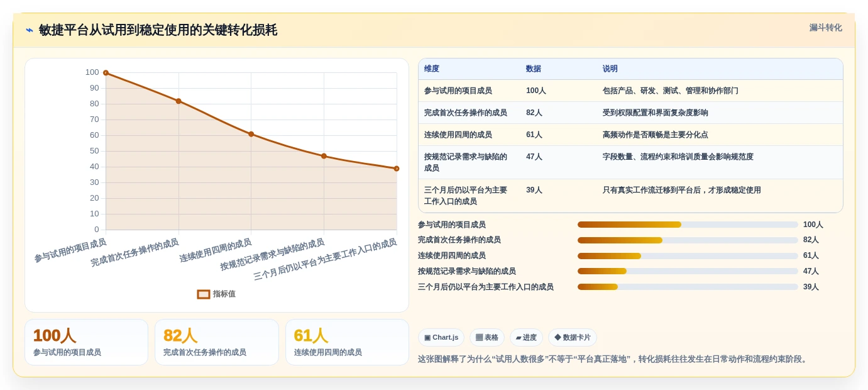
Task: Click description 包括产品、研发、测试、管理和协作部门
Action: pos(671,91)
